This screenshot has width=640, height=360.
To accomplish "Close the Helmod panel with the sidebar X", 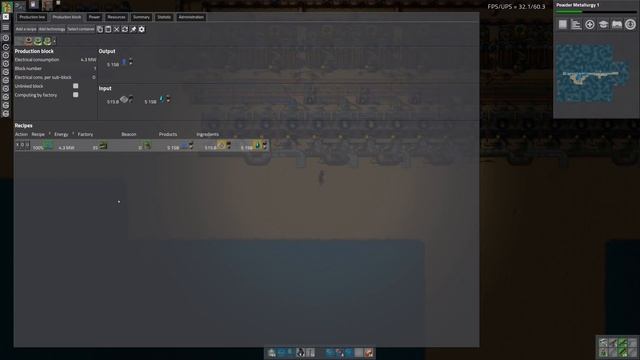I will [6, 17].
